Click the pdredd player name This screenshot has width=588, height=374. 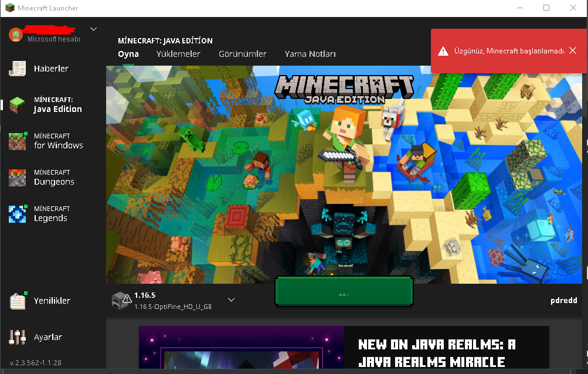point(563,301)
